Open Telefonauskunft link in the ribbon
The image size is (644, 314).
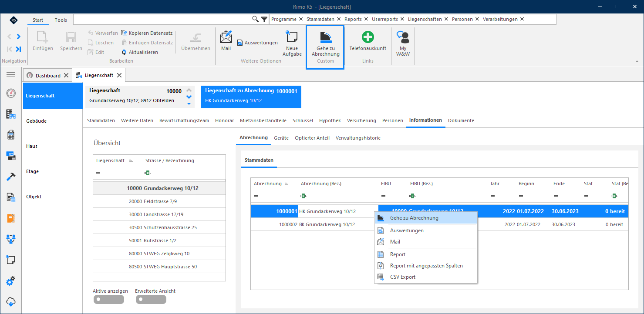point(368,41)
